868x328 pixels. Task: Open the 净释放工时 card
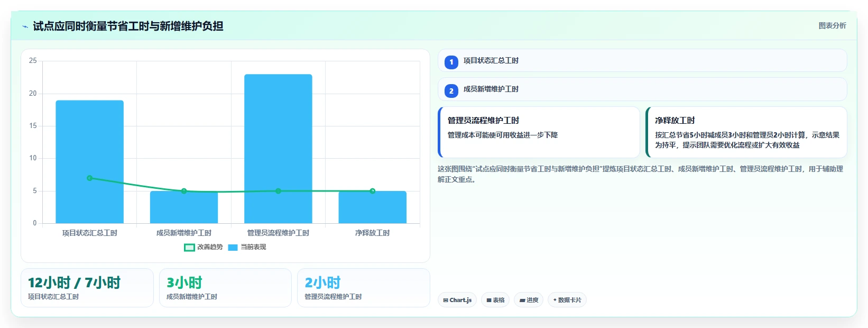[746, 132]
